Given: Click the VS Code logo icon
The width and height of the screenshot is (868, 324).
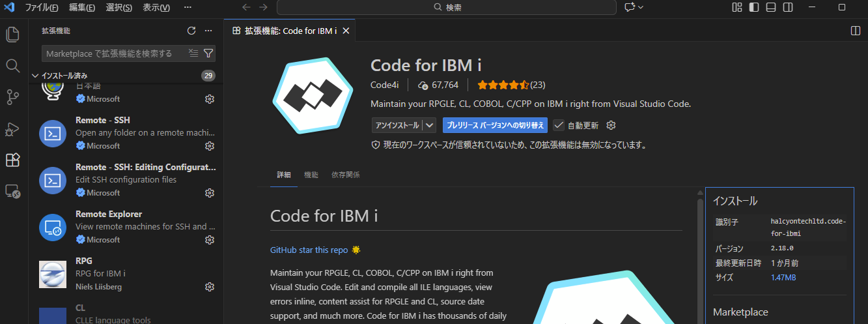Looking at the screenshot, I should click(x=9, y=7).
